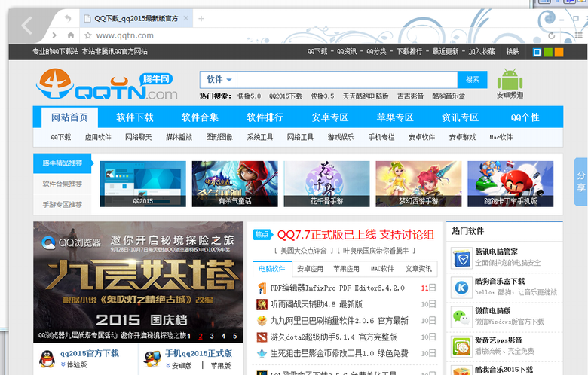Screen dimensions: 588x375
Task: Click the 九九阿里巴巴刷销量软件 item icon
Action: click(x=262, y=321)
